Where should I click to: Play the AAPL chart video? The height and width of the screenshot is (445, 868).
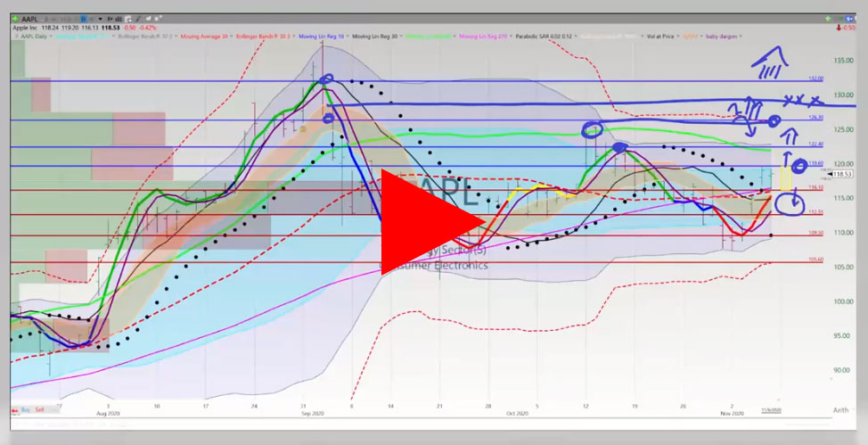432,222
